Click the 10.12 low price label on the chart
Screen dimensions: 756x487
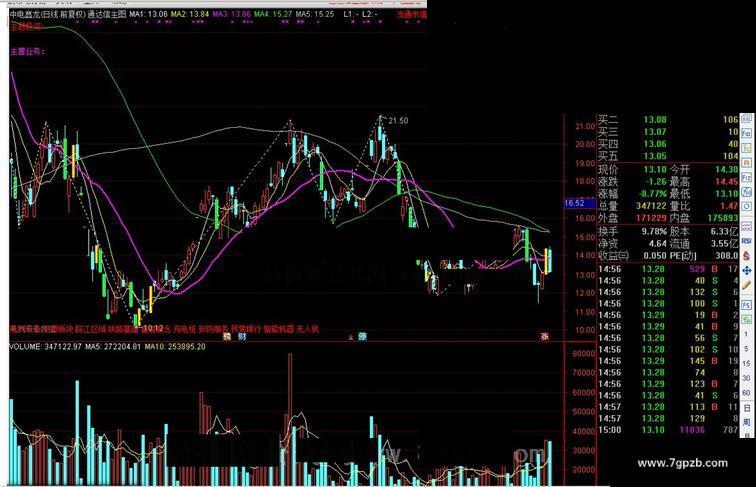(153, 328)
